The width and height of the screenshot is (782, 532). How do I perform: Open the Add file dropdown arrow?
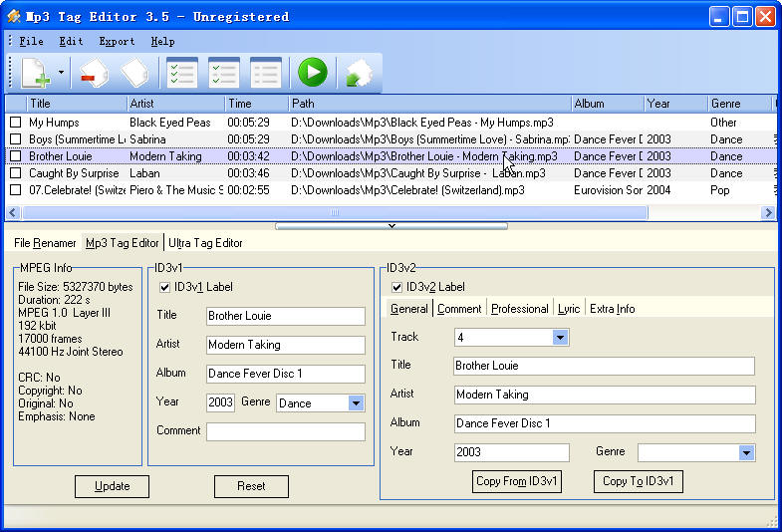click(61, 73)
